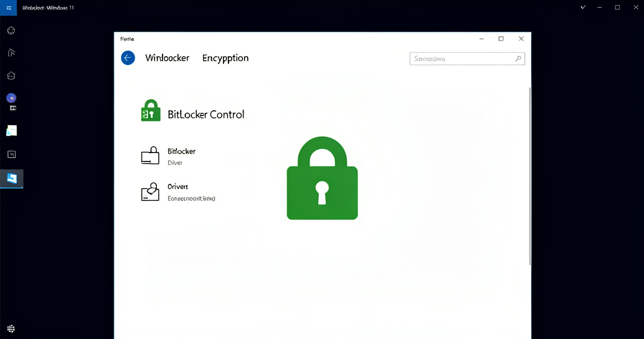Viewport: 644px width, 339px height.
Task: Select the Windoocker header tab
Action: [x=167, y=58]
